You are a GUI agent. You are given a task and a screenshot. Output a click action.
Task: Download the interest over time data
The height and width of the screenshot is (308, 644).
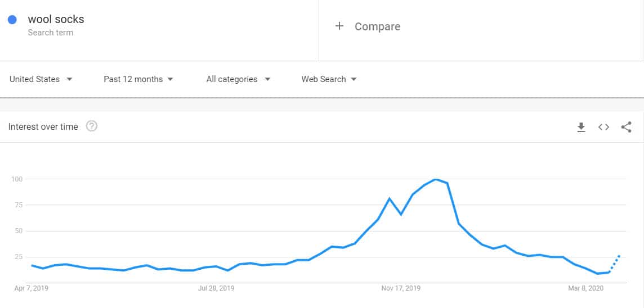581,127
